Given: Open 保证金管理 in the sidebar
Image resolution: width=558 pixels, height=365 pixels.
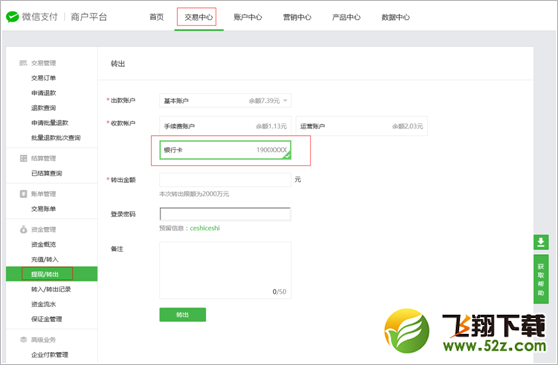Looking at the screenshot, I should tap(47, 319).
